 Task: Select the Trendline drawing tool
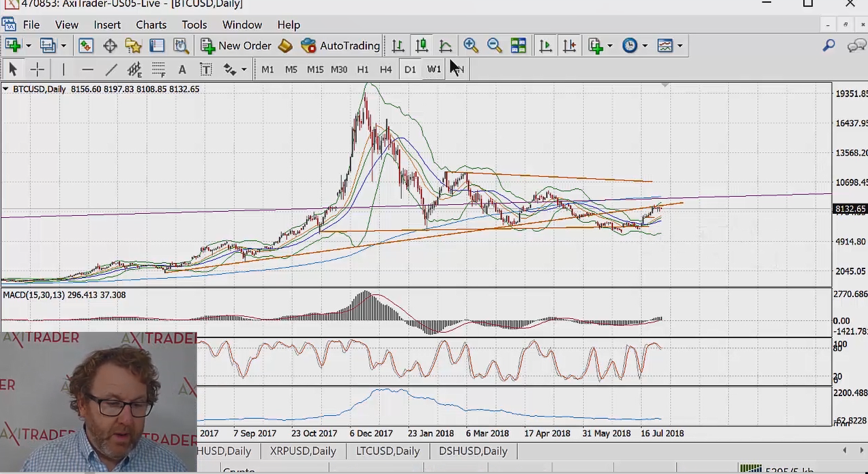pyautogui.click(x=111, y=69)
